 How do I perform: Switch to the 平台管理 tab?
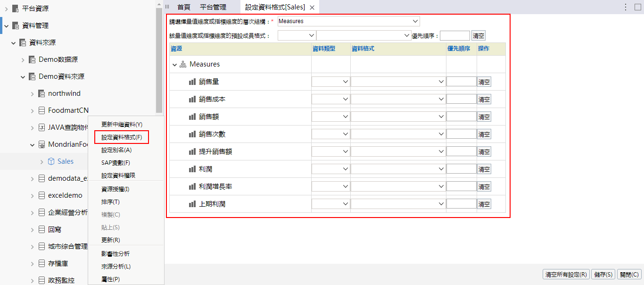point(213,7)
